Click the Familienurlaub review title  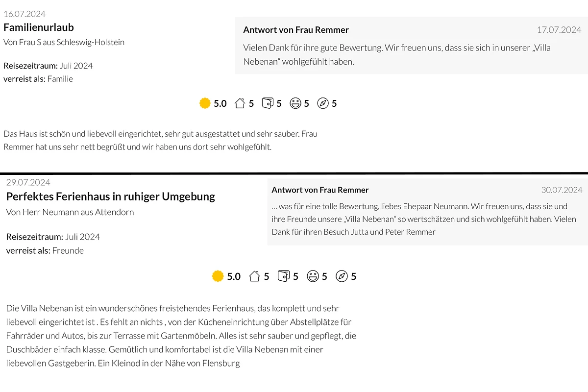[x=39, y=27]
